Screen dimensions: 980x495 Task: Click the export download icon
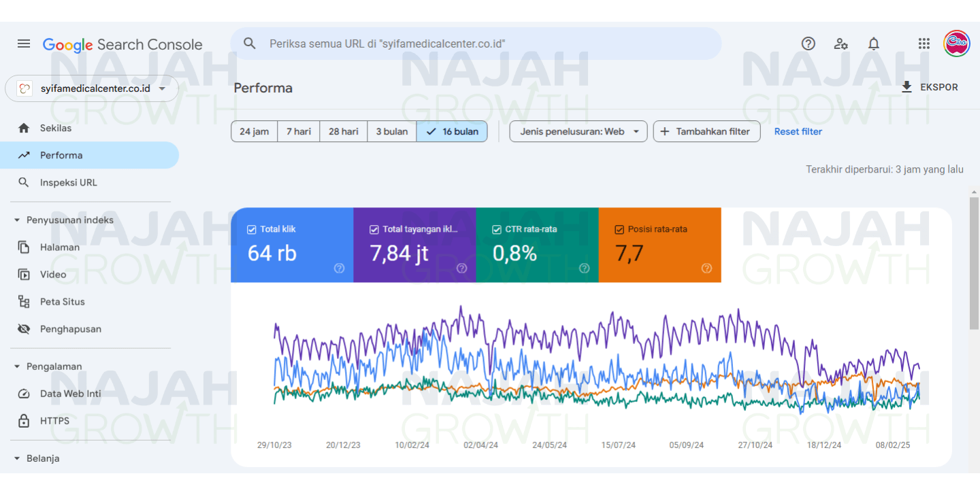[906, 87]
